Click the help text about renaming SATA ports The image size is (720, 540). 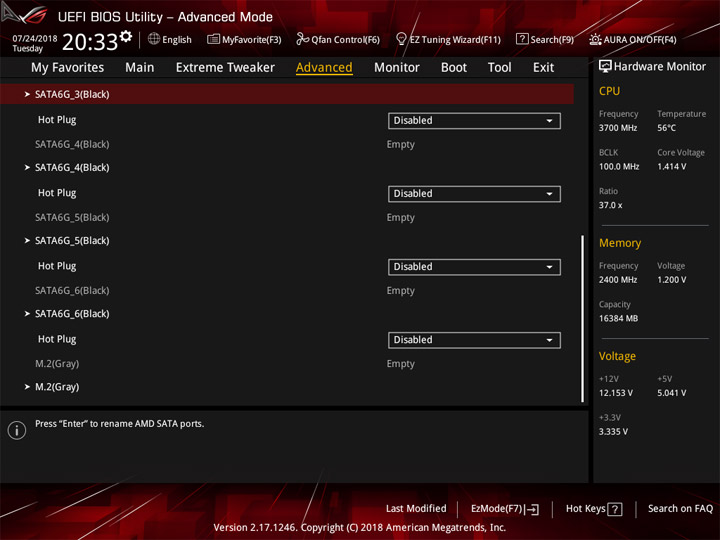pyautogui.click(x=119, y=424)
